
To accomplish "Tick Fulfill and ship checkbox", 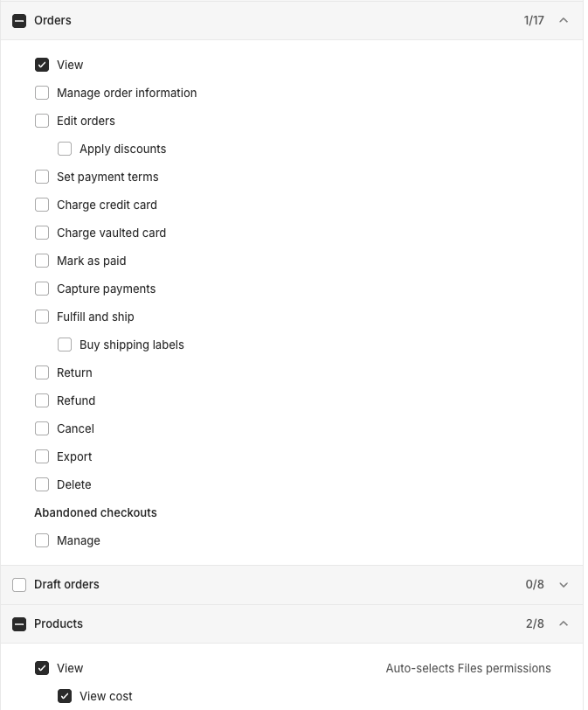I will point(42,317).
